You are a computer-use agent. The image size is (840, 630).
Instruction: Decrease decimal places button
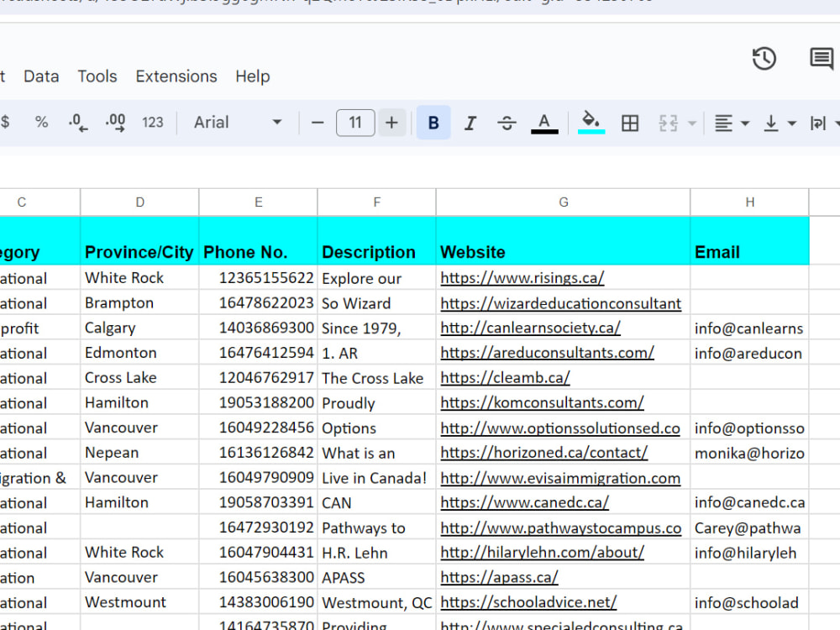coord(78,122)
